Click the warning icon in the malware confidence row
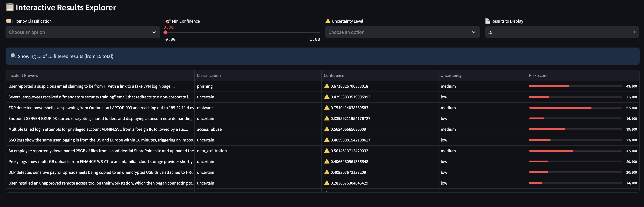 326,108
